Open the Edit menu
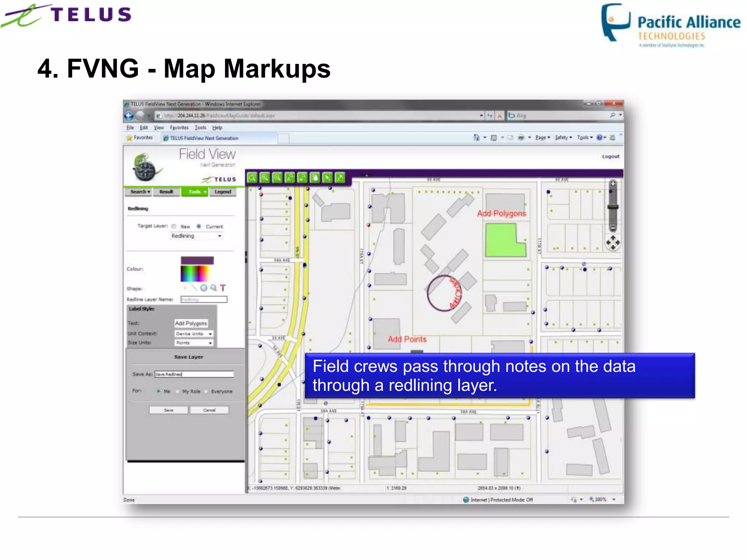 click(x=144, y=128)
